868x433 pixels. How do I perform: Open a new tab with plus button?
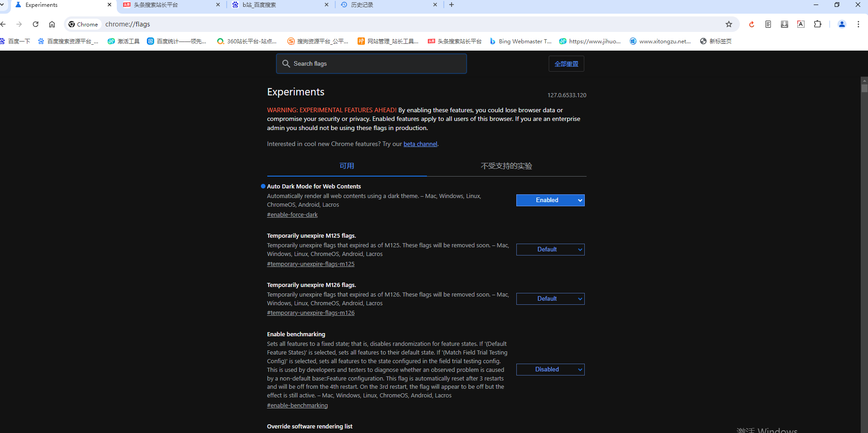(x=452, y=5)
